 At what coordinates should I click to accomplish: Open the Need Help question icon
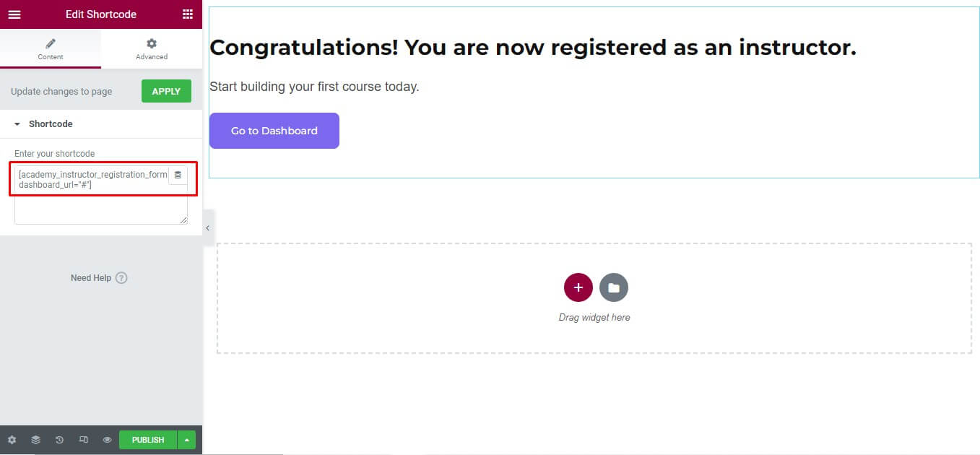pyautogui.click(x=121, y=278)
